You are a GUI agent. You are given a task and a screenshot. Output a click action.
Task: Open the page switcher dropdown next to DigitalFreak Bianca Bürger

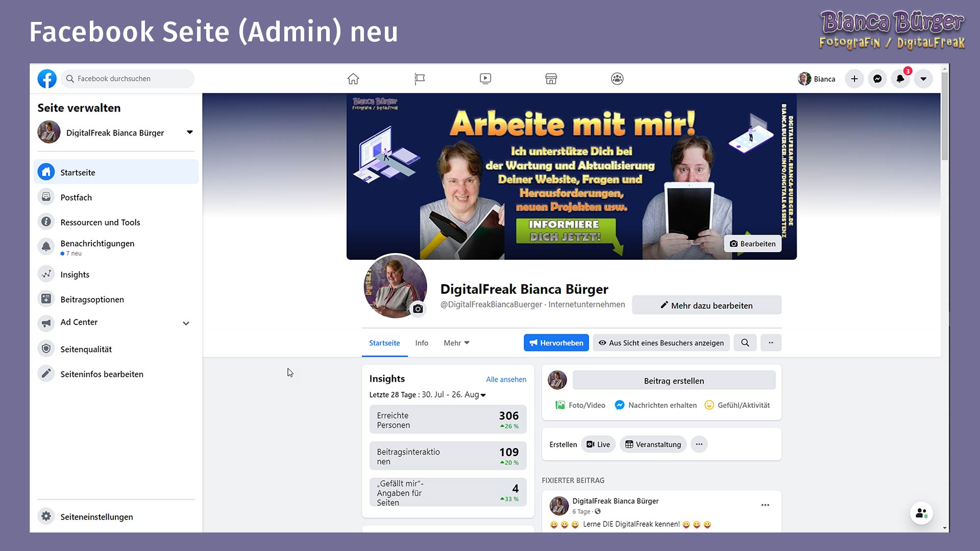[x=190, y=132]
